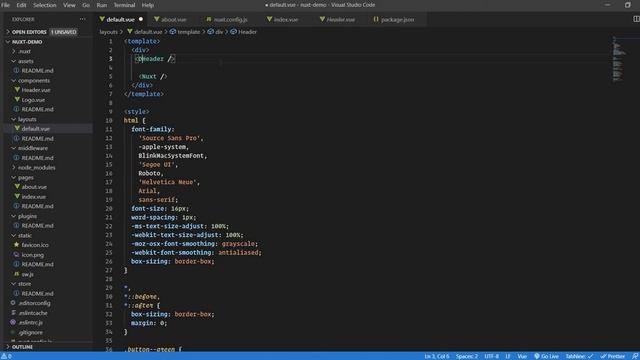Open the Edit menu

(21, 5)
